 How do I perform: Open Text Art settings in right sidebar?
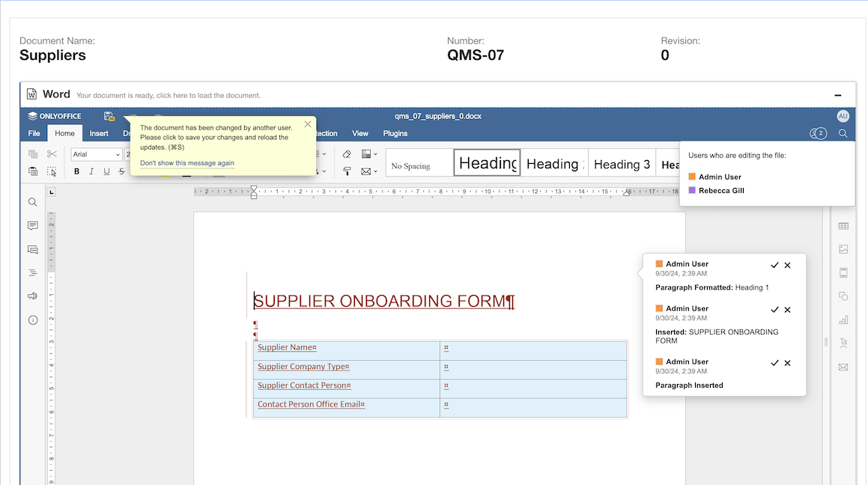(x=843, y=343)
